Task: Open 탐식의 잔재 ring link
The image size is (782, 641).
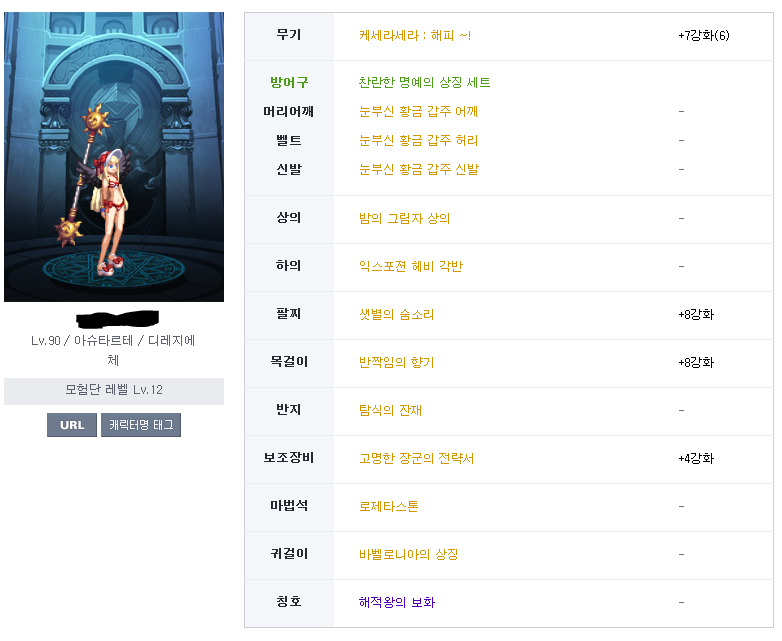Action: (x=391, y=410)
